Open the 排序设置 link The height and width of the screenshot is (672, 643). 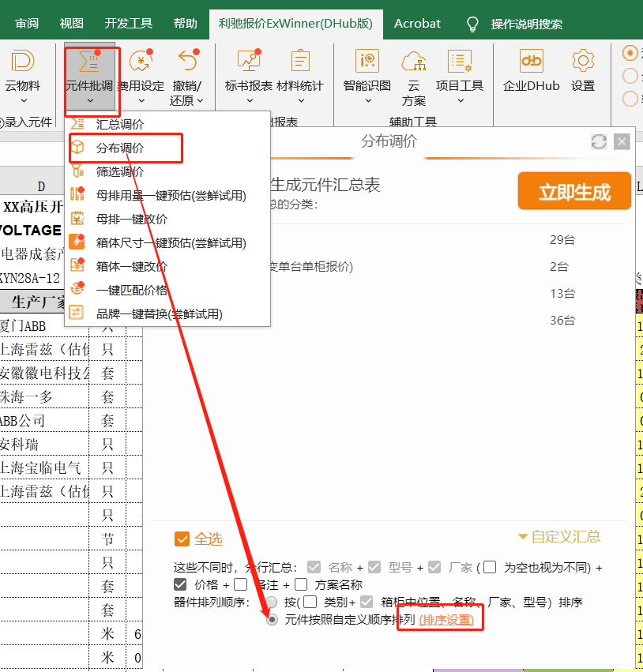click(x=446, y=620)
